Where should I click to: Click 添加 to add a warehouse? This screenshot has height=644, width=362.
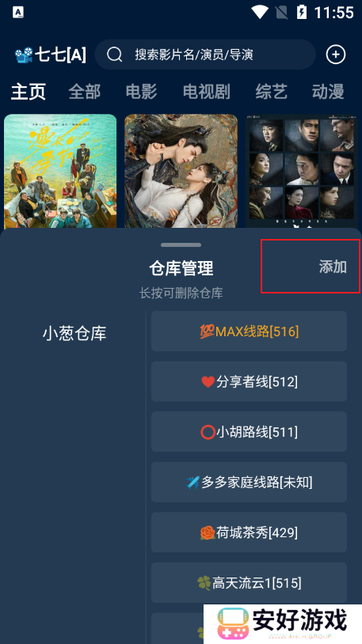tap(333, 267)
